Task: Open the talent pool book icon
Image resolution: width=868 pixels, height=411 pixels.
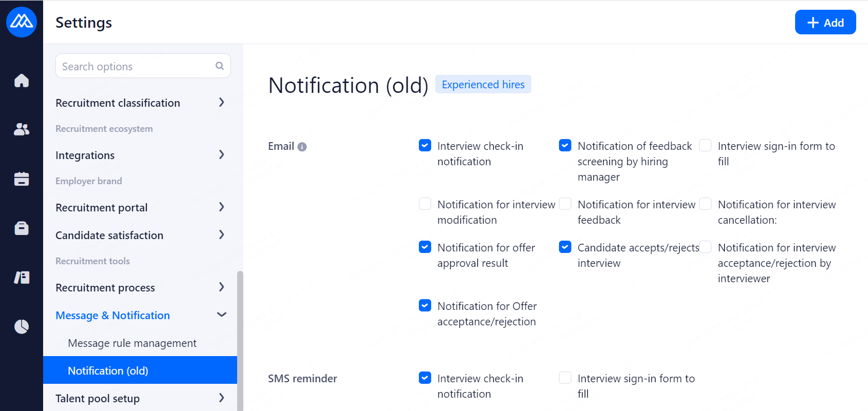Action: 22,278
